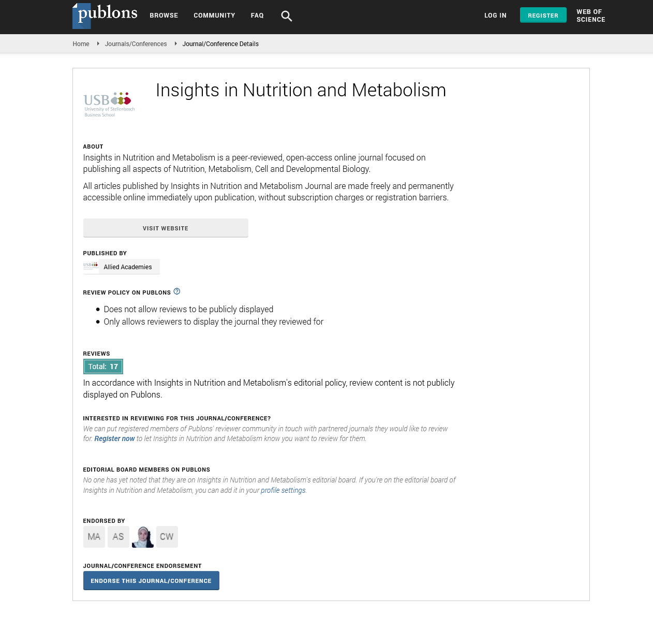Open the Browse menu
The image size is (653, 644).
pyautogui.click(x=164, y=16)
